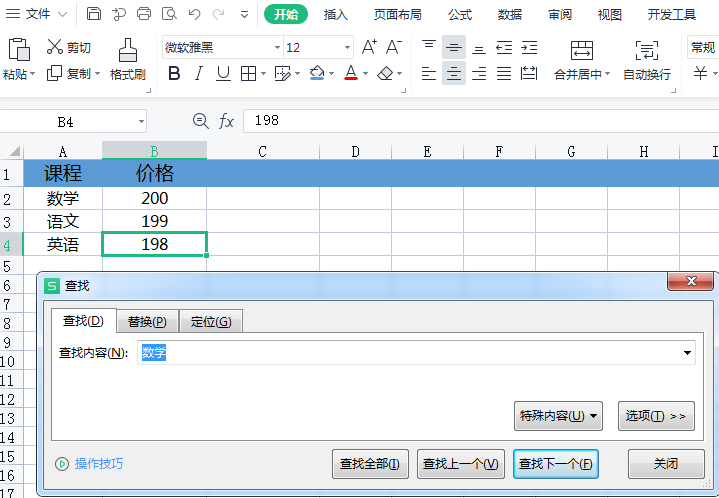Expand the 查找内容 history dropdown
Image resolution: width=719 pixels, height=498 pixels.
[x=687, y=353]
